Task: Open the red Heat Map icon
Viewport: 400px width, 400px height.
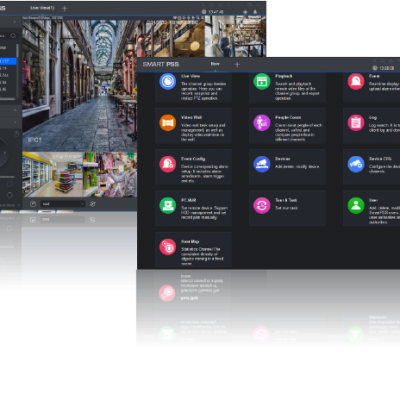Action: pos(167,247)
